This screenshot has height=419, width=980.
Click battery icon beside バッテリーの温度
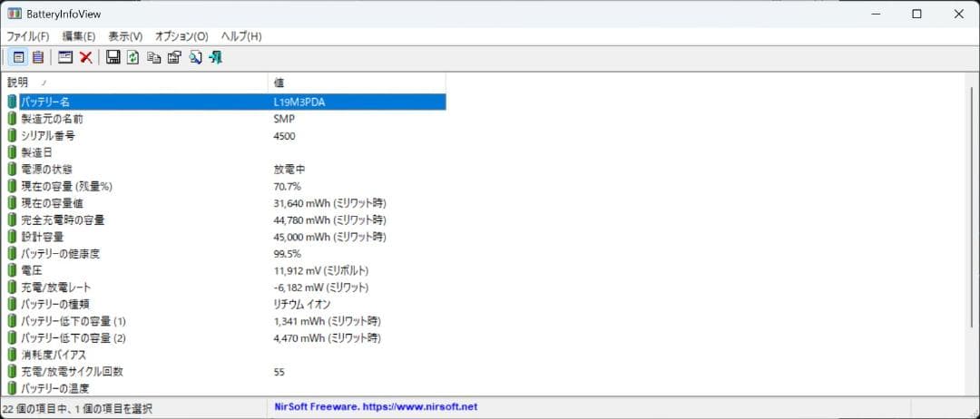12,388
